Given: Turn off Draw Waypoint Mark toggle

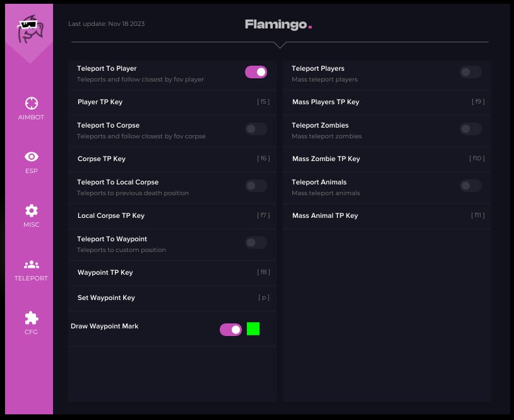Looking at the screenshot, I should click(230, 330).
